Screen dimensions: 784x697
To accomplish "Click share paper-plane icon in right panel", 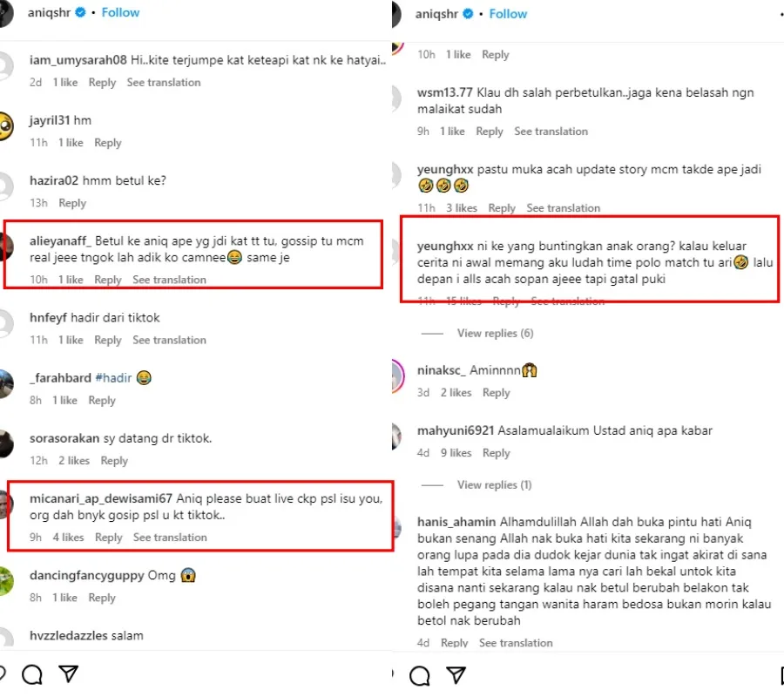I will click(456, 675).
